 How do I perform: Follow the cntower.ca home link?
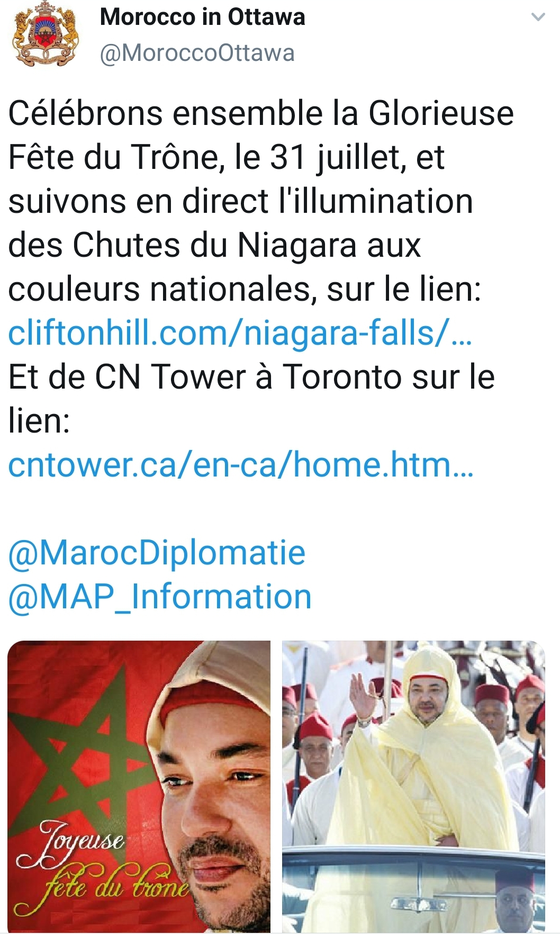click(241, 464)
